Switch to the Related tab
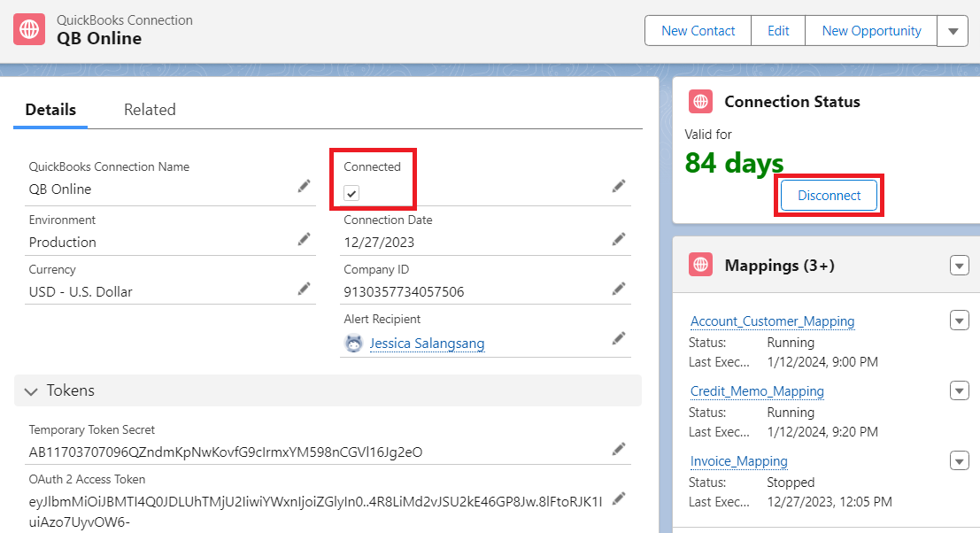This screenshot has height=533, width=980. (x=150, y=110)
